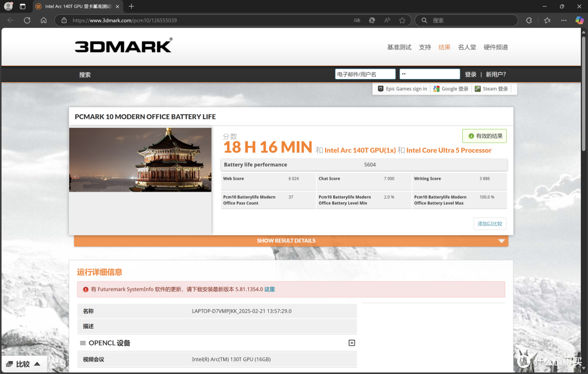588x374 pixels.
Task: Click the 18 H 16 MIN score
Action: click(x=268, y=147)
